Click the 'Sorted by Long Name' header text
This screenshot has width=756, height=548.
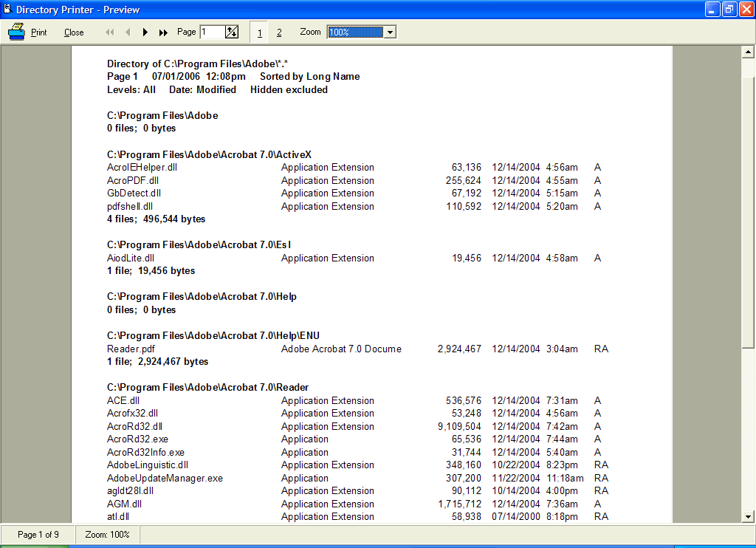310,76
